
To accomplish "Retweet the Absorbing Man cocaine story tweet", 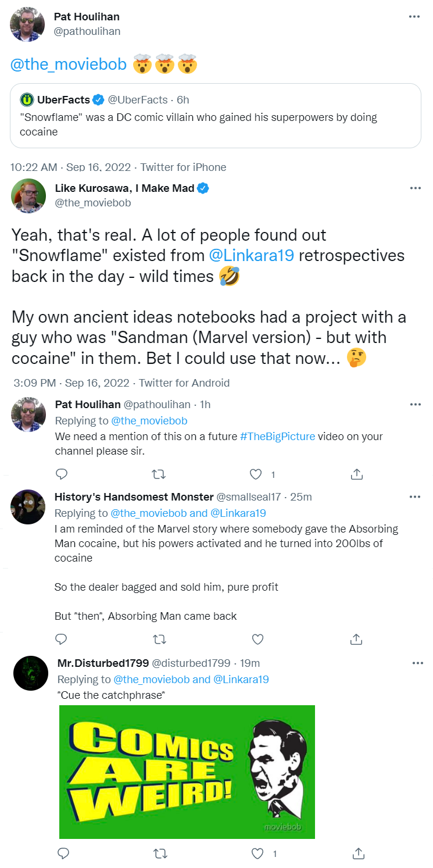I will point(158,640).
